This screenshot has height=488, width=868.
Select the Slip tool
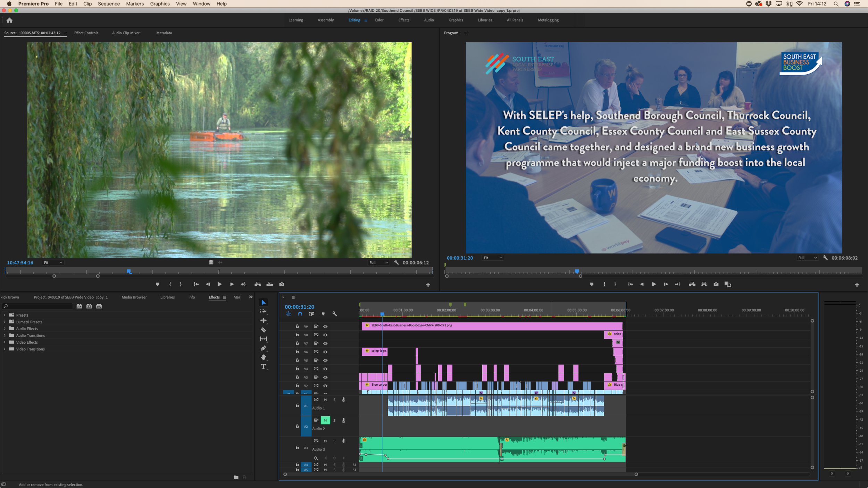(264, 339)
